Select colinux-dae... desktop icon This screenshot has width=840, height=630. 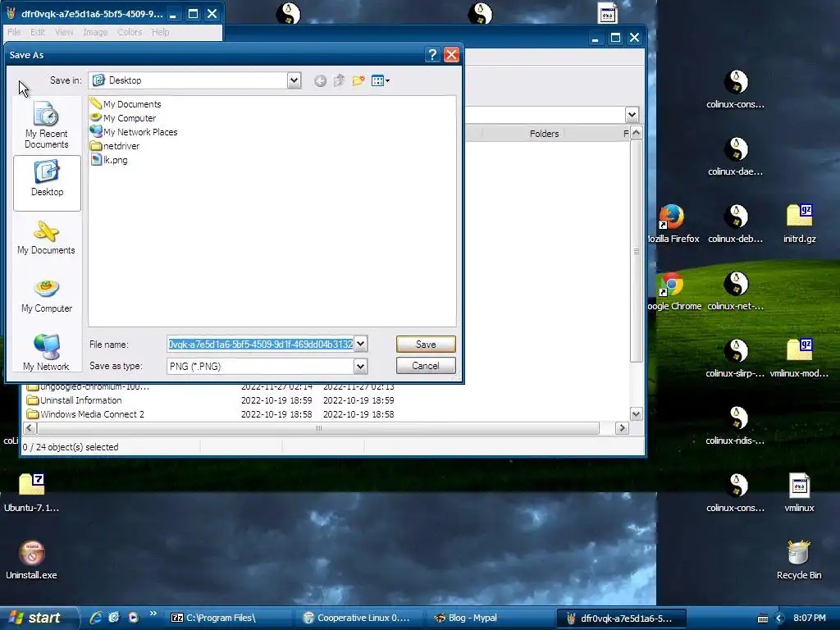click(736, 157)
